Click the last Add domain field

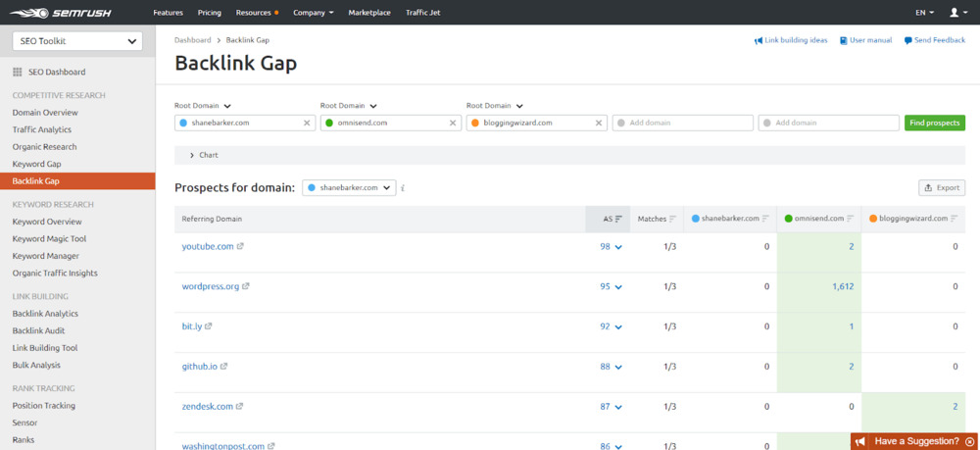point(829,124)
